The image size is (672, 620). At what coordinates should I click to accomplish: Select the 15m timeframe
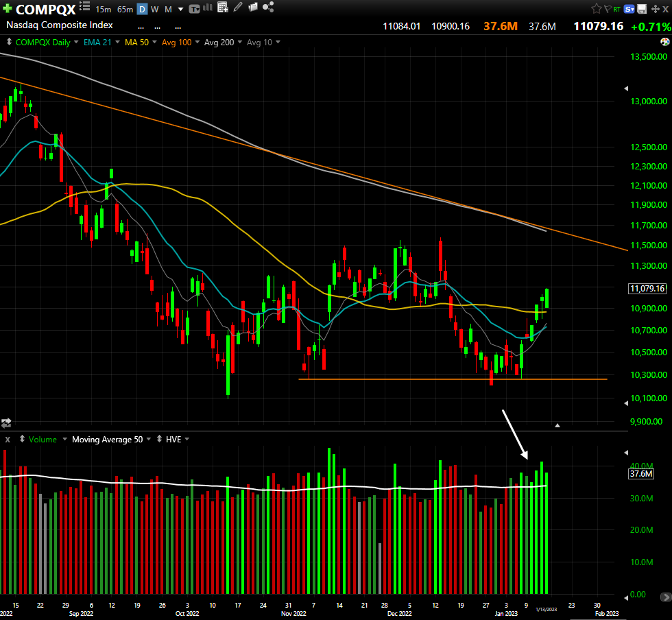coord(104,9)
